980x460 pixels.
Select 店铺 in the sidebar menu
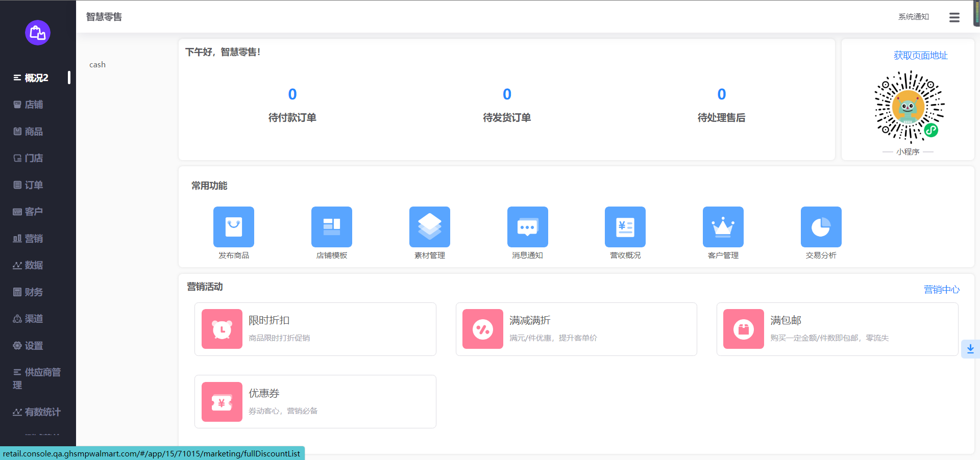pyautogui.click(x=34, y=105)
